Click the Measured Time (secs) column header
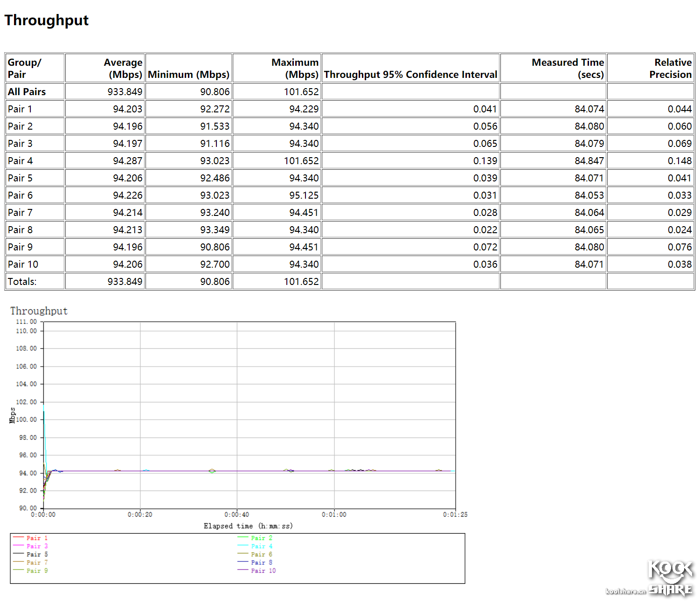 coord(568,69)
